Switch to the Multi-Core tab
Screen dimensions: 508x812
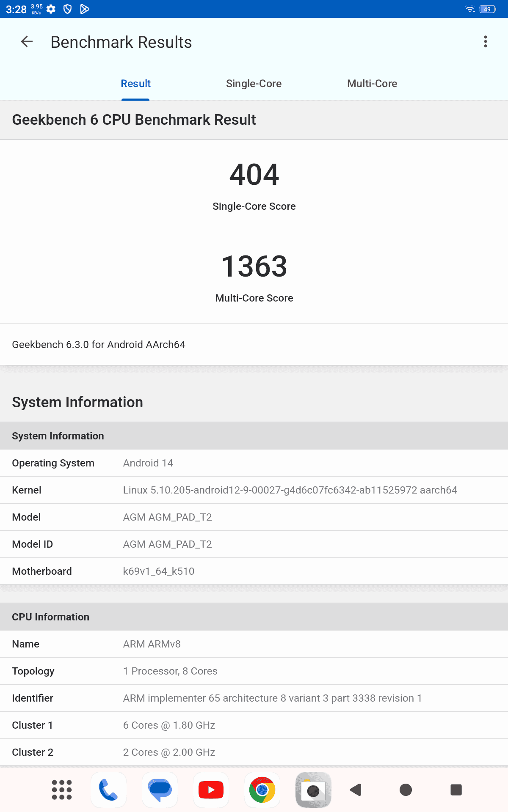tap(372, 83)
